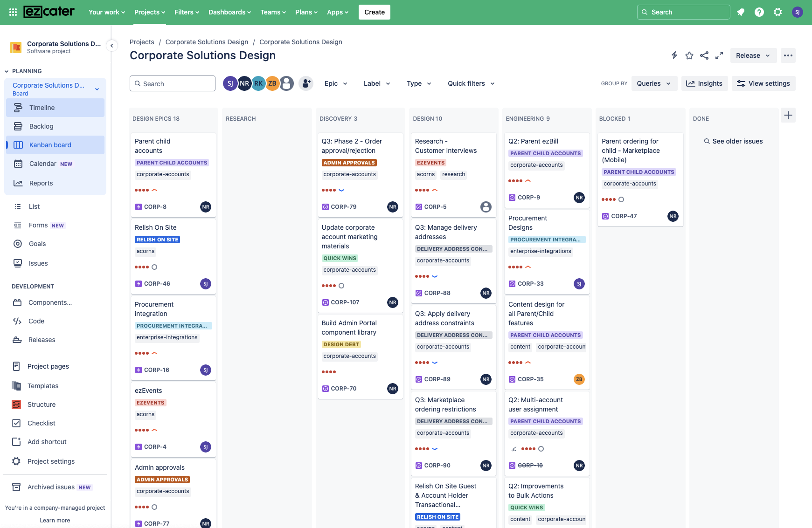This screenshot has height=528, width=812.
Task: Click the global Search box in top bar
Action: click(683, 12)
